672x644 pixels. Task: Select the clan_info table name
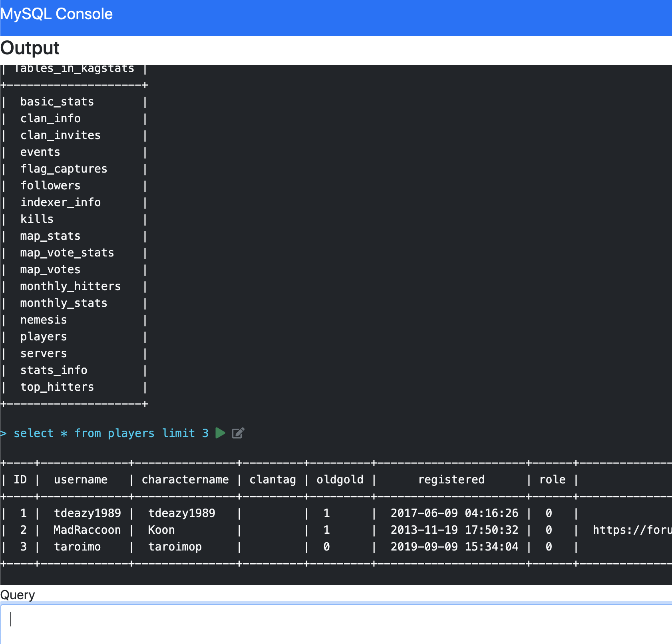click(x=50, y=119)
